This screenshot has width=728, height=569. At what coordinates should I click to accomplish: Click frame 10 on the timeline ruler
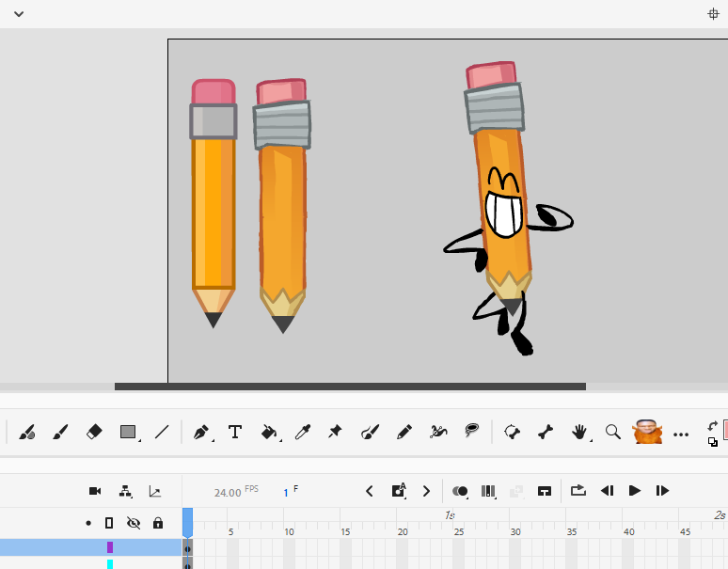pos(290,532)
